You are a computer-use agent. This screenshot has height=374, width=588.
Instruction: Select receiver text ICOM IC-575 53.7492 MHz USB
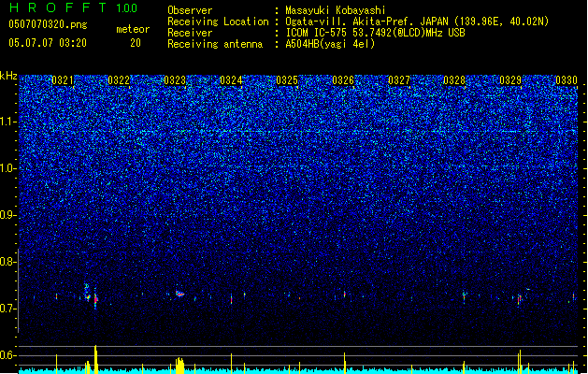[376, 33]
